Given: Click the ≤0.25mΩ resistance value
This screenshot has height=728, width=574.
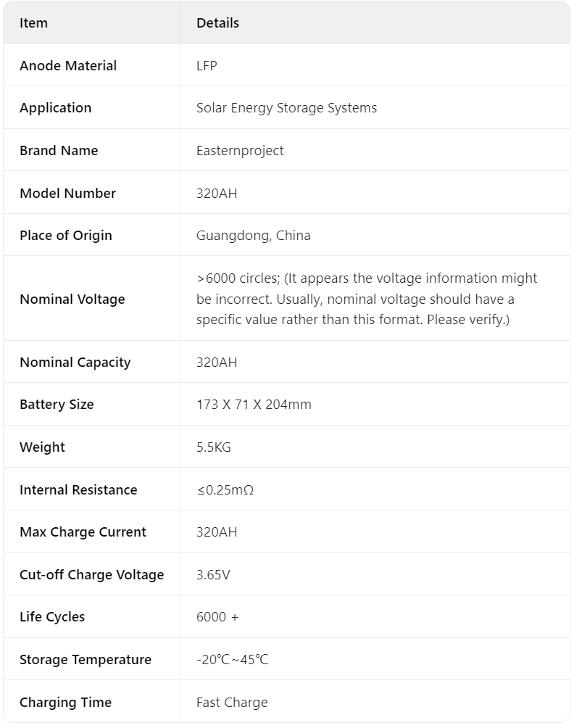Looking at the screenshot, I should point(225,490).
